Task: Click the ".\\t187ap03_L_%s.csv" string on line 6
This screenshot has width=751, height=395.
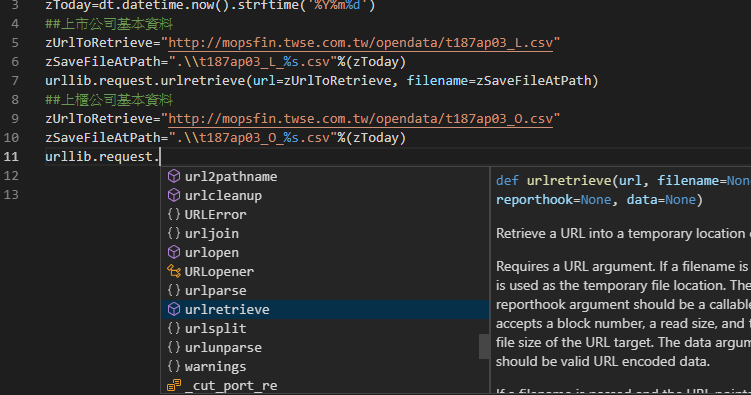Action: point(253,62)
